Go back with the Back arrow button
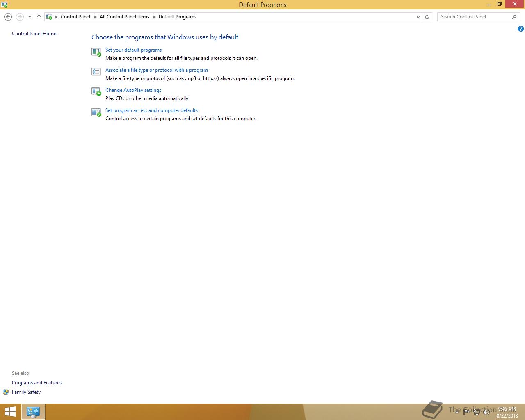 [8, 17]
